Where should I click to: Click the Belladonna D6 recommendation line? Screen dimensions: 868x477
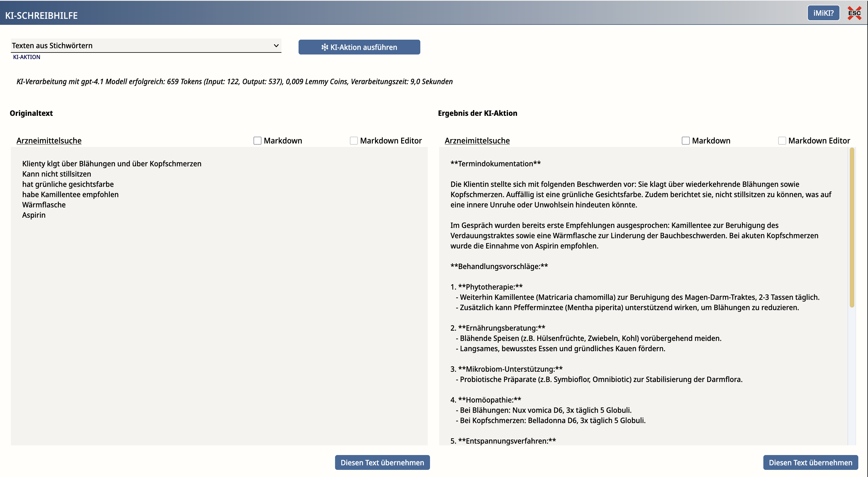(551, 421)
